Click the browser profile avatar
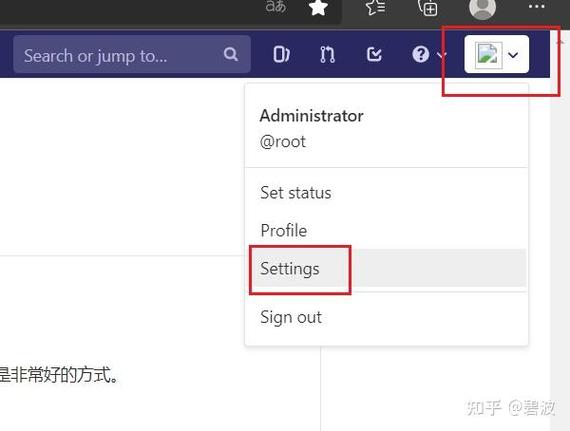The height and width of the screenshot is (431, 570). (x=482, y=7)
